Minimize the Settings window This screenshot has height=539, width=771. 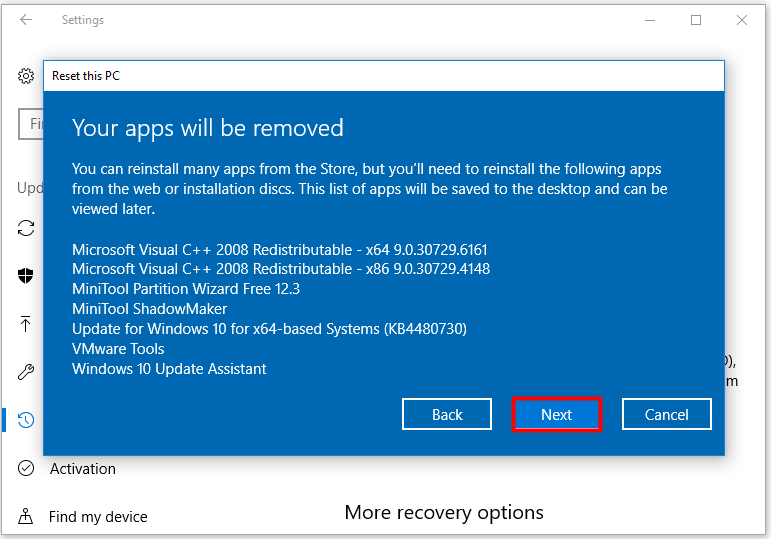pos(650,20)
